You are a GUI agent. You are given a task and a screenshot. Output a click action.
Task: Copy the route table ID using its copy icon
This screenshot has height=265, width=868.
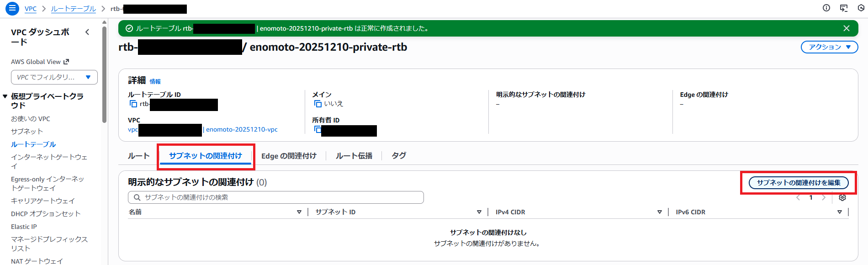[133, 104]
